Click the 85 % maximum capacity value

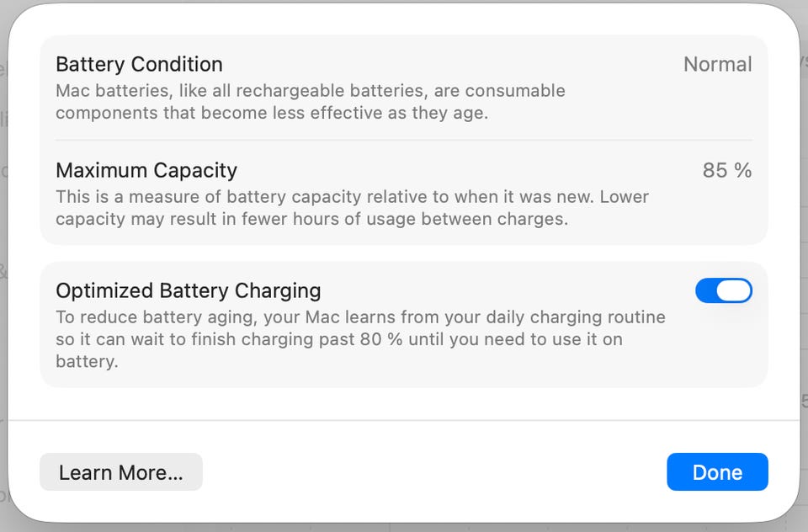click(726, 170)
